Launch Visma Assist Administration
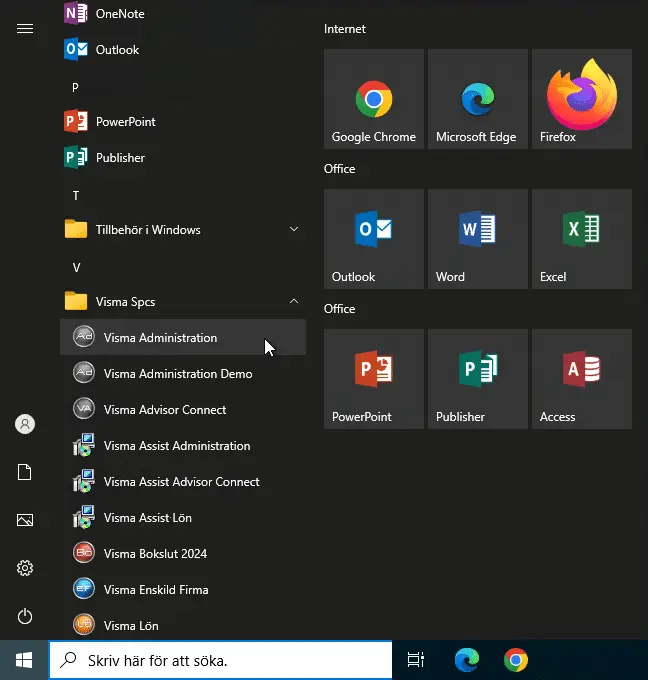648x680 pixels. click(x=183, y=445)
